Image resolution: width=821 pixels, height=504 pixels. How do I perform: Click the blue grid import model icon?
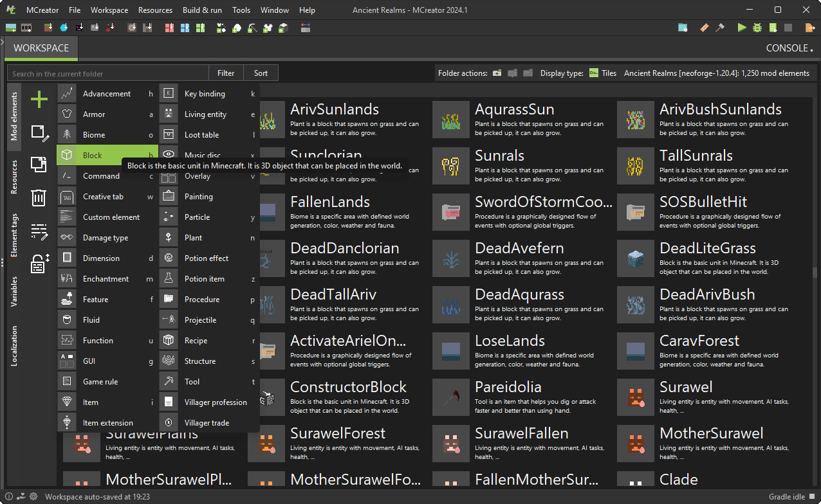coord(185,28)
